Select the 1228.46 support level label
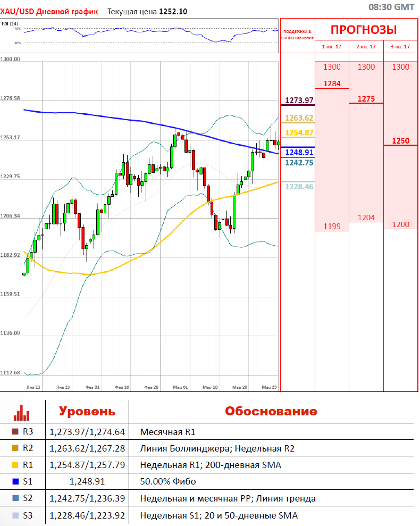Viewport: 420px width, 526px height. point(299,187)
